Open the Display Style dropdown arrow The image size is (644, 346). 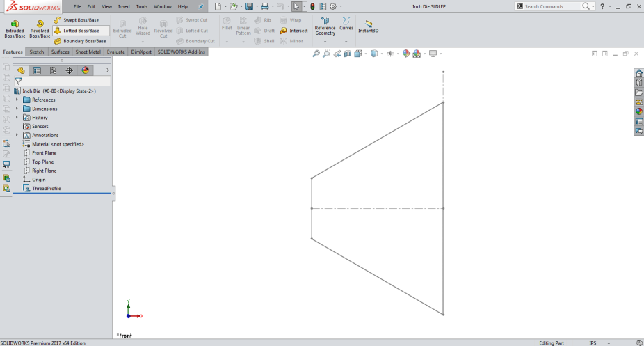[x=382, y=54]
